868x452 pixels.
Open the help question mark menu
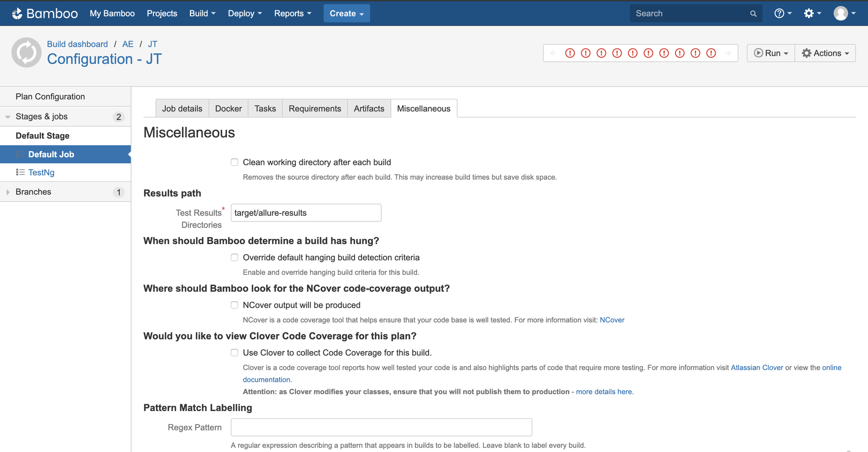pyautogui.click(x=783, y=14)
